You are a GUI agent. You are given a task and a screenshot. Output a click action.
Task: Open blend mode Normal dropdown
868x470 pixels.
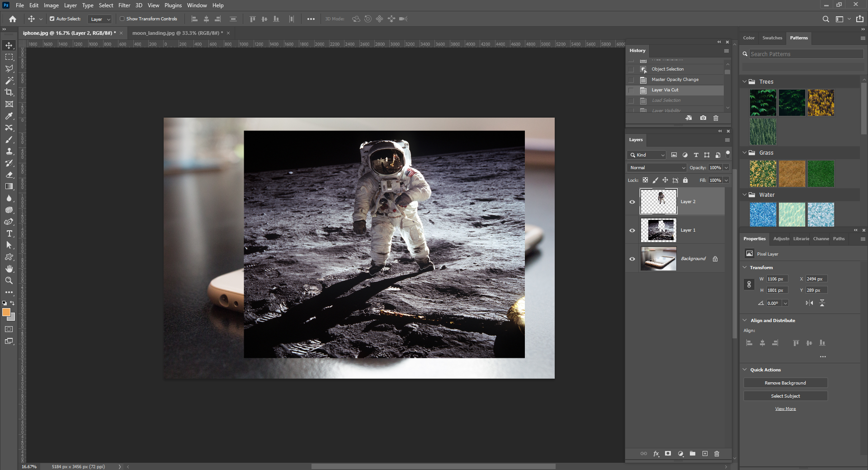coord(656,167)
